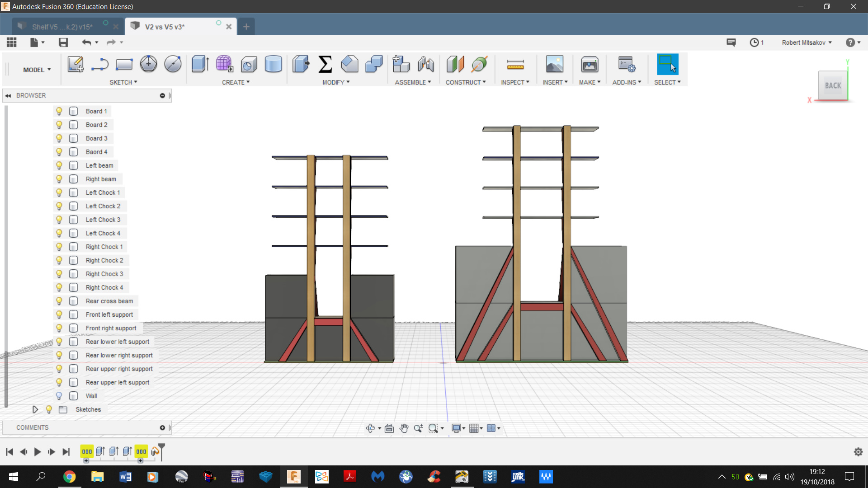Image resolution: width=868 pixels, height=488 pixels.
Task: Open the MODEL workspace dropdown
Action: pos(37,70)
